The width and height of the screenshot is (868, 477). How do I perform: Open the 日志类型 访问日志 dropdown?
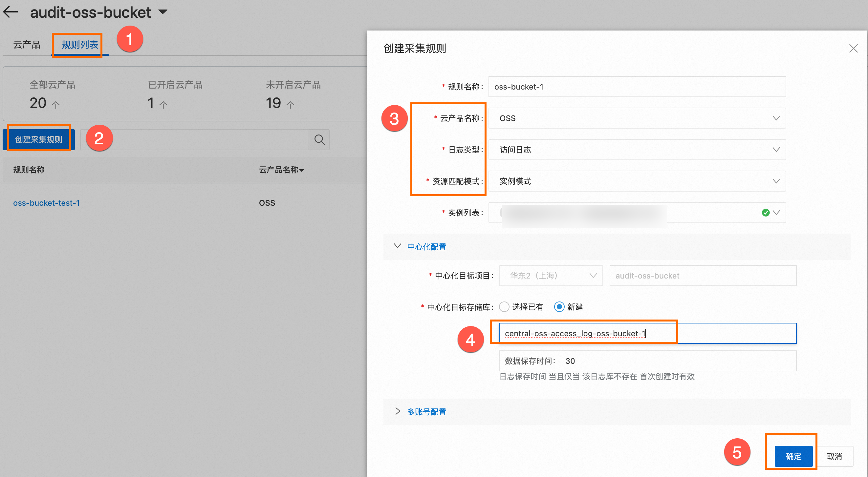click(637, 150)
